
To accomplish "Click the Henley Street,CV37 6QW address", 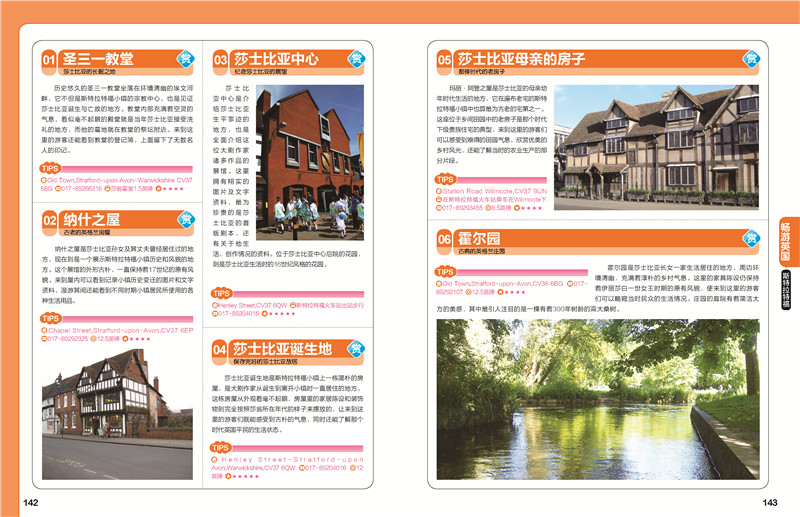I will point(249,305).
